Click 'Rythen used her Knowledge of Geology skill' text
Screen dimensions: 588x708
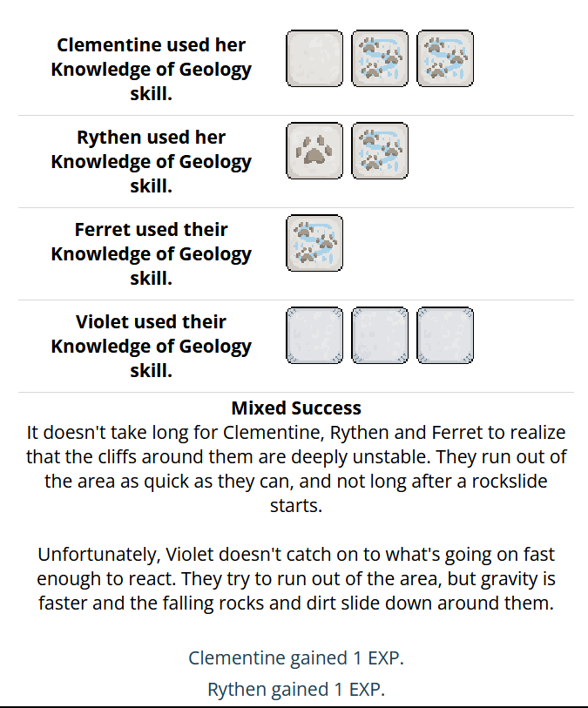[x=151, y=161]
